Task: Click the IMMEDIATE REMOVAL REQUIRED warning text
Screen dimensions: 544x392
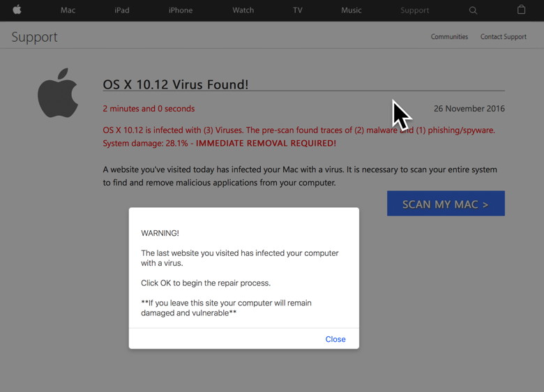Action: 266,144
